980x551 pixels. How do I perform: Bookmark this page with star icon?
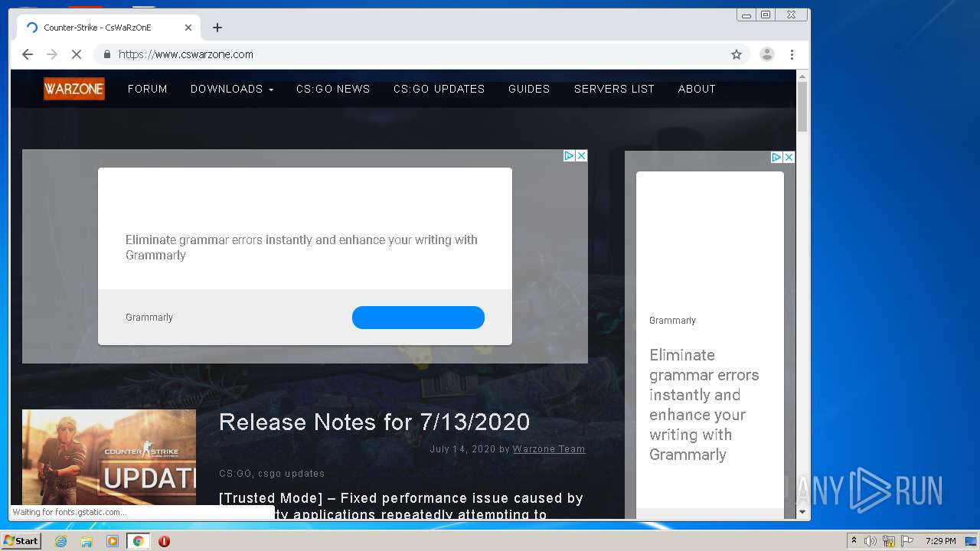point(737,54)
